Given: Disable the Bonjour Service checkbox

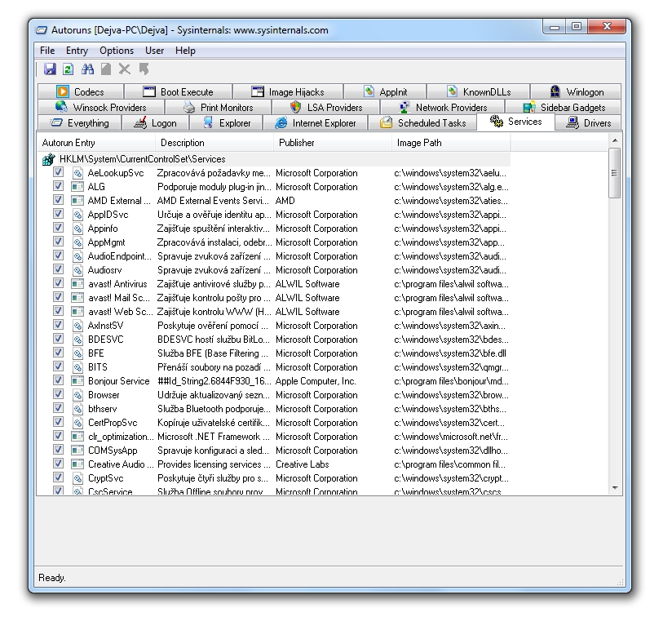Looking at the screenshot, I should tap(58, 380).
